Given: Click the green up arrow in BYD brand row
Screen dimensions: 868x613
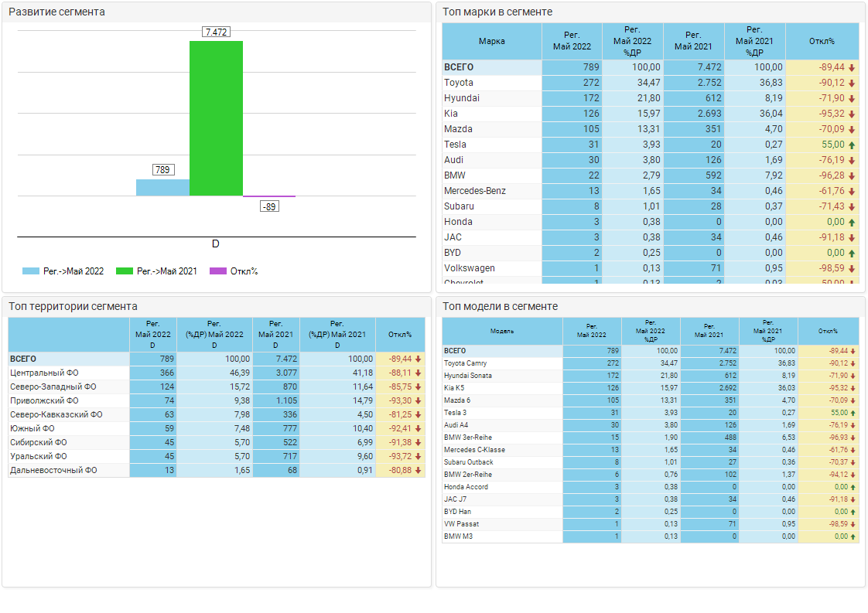Looking at the screenshot, I should tap(852, 253).
